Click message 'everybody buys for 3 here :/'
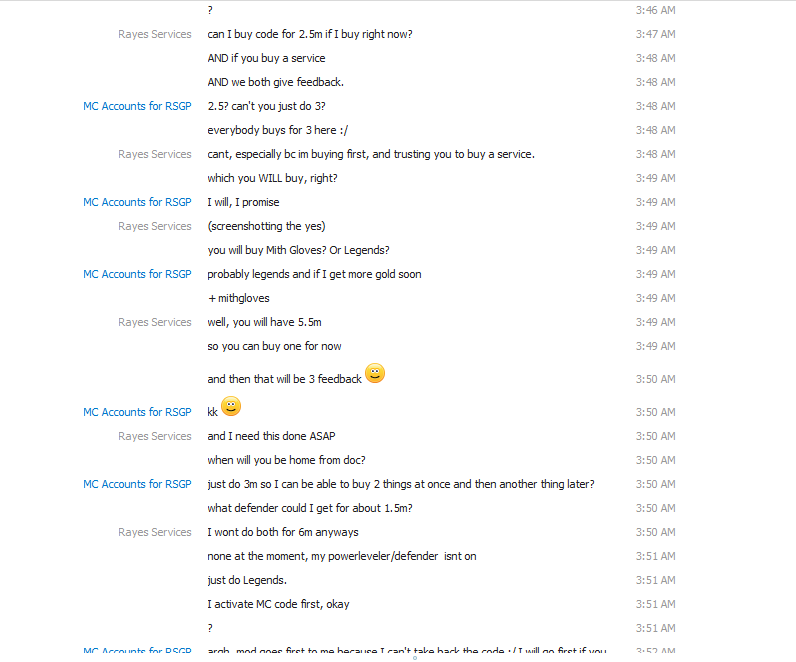This screenshot has height=662, width=796. pos(278,130)
